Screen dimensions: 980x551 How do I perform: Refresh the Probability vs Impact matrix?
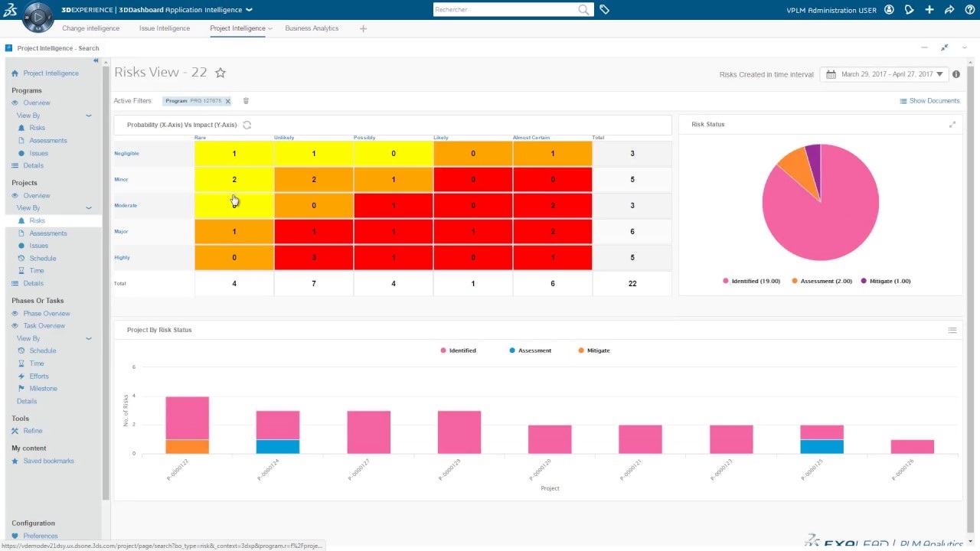point(247,125)
